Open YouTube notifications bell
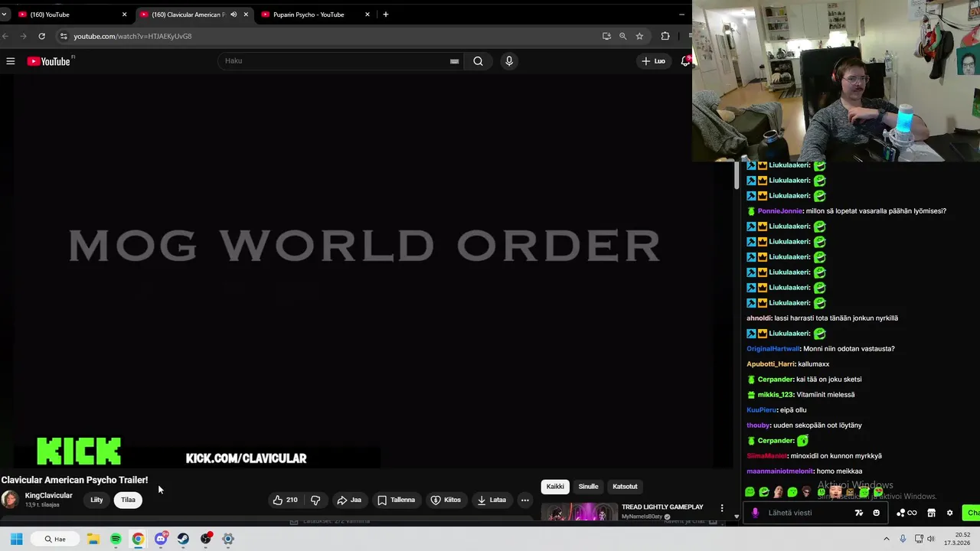Viewport: 980px width, 551px height. tap(685, 61)
